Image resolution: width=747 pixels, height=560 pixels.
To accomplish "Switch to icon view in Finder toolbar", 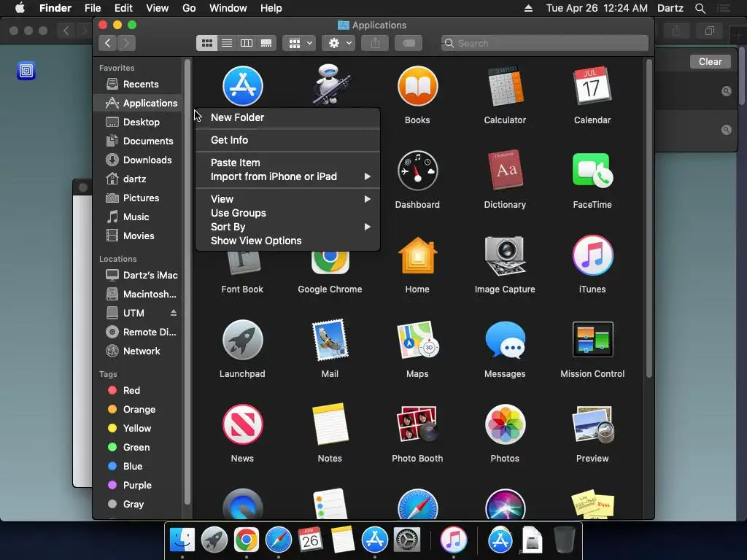I will (206, 43).
